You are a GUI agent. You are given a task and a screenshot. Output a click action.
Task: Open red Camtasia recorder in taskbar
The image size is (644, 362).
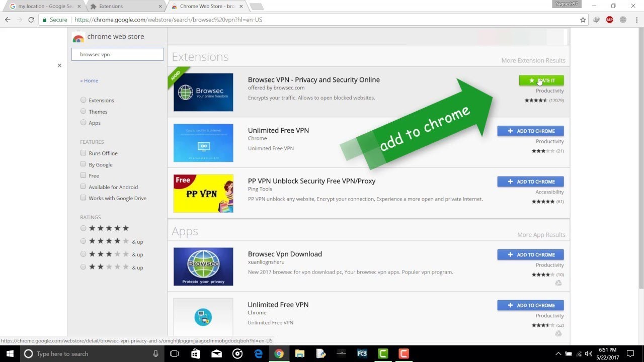[x=403, y=353]
